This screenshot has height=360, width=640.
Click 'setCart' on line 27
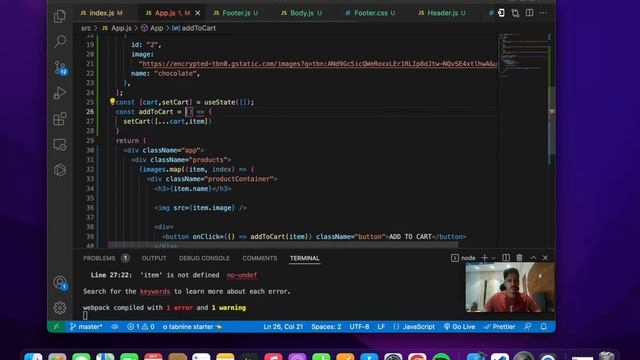click(x=137, y=121)
